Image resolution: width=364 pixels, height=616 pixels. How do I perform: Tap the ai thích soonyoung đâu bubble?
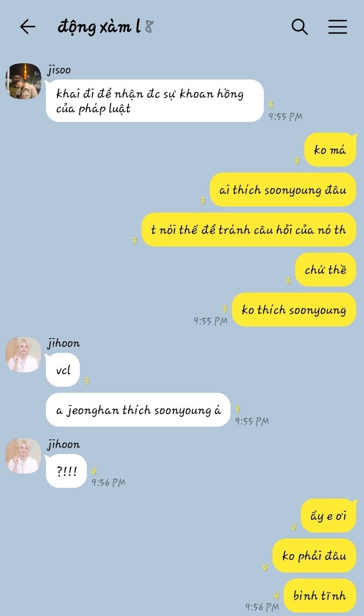[283, 190]
